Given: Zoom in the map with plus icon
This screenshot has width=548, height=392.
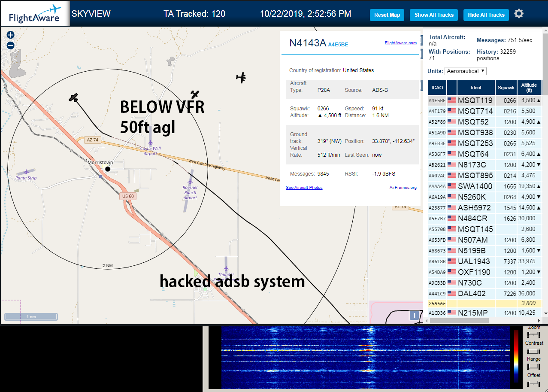Looking at the screenshot, I should point(11,35).
